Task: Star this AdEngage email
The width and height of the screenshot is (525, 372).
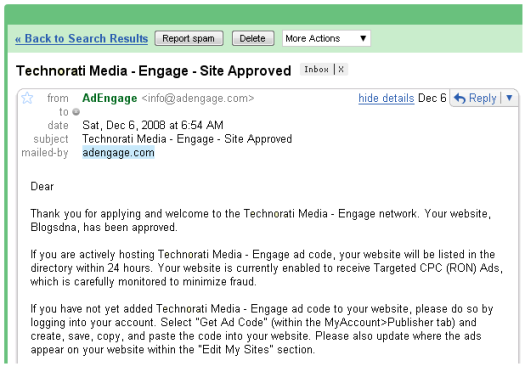Action: tap(27, 98)
